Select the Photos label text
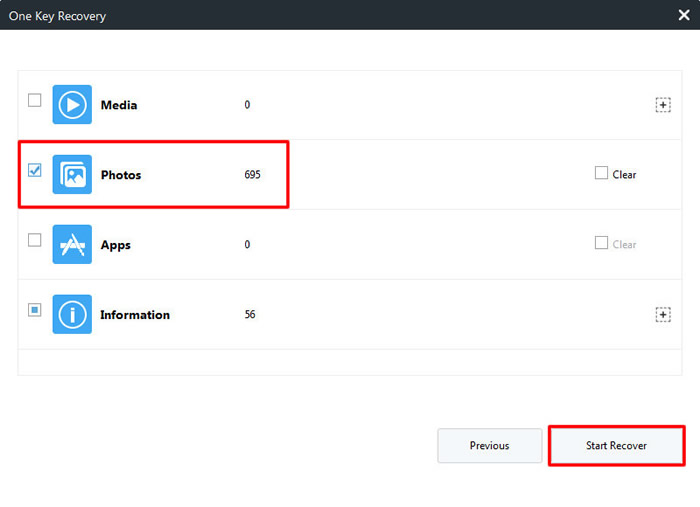 click(121, 175)
